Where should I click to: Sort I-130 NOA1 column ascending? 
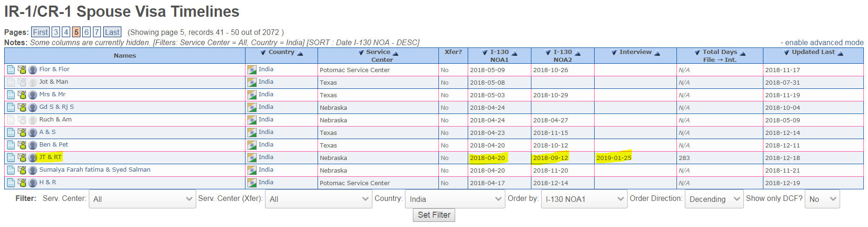514,53
